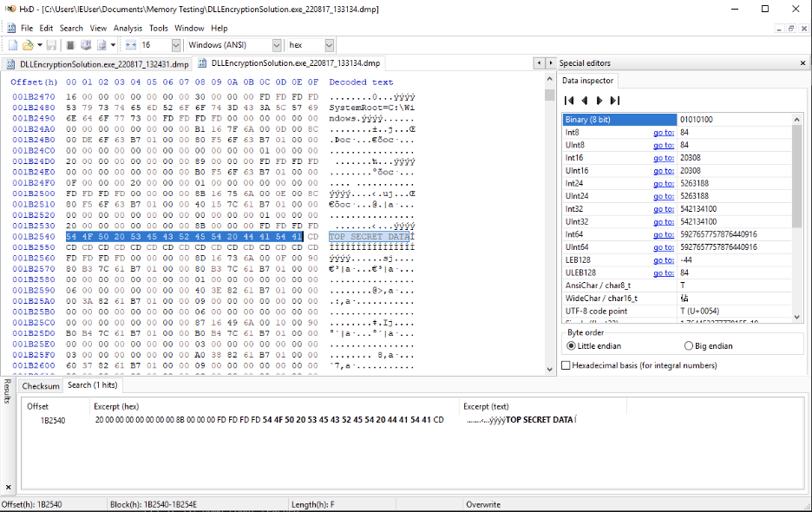Click the 'go to:' link for ULEB128
Image resolution: width=812 pixels, height=512 pixels.
pyautogui.click(x=664, y=273)
